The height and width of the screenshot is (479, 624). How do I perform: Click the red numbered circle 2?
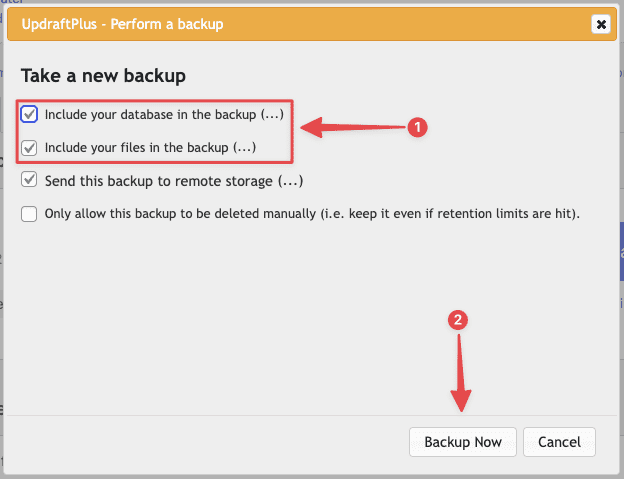coord(459,321)
